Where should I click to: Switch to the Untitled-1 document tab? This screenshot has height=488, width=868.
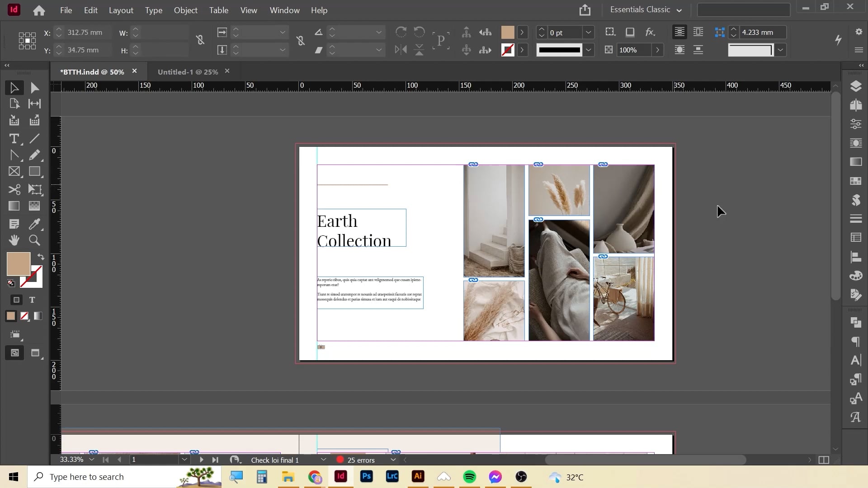(x=188, y=72)
